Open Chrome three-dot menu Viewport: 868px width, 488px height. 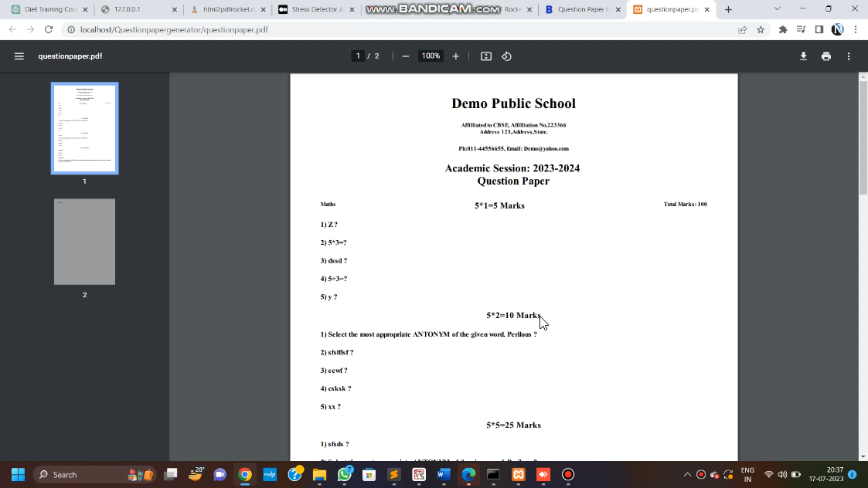tap(856, 29)
